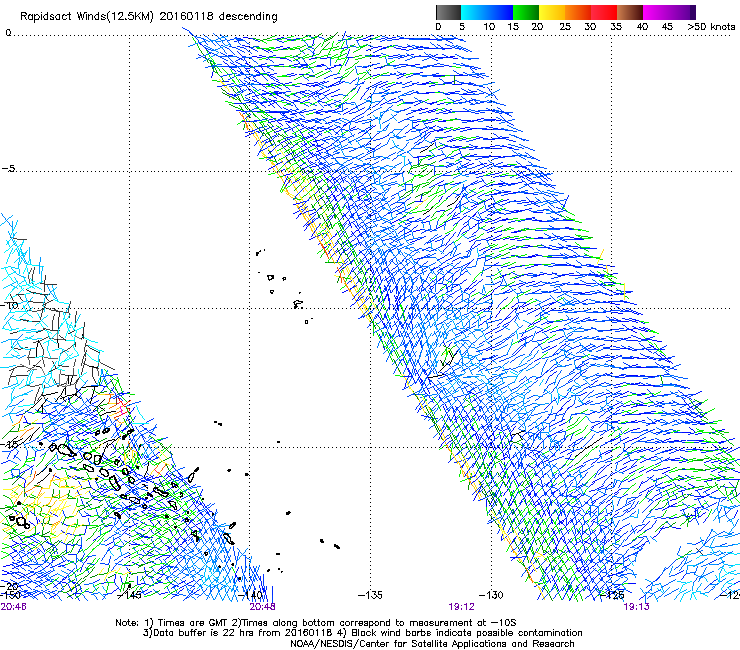This screenshot has width=740, height=650.
Task: Click the yellow 20-25 knots legend swatch
Action: (552, 12)
